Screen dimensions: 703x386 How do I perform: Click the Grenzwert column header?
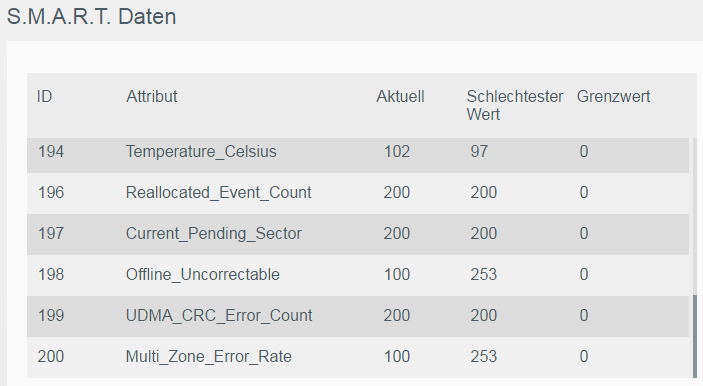pos(613,96)
